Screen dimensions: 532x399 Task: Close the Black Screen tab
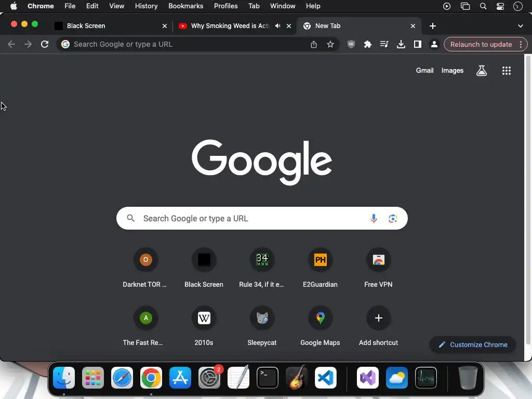[x=165, y=26]
